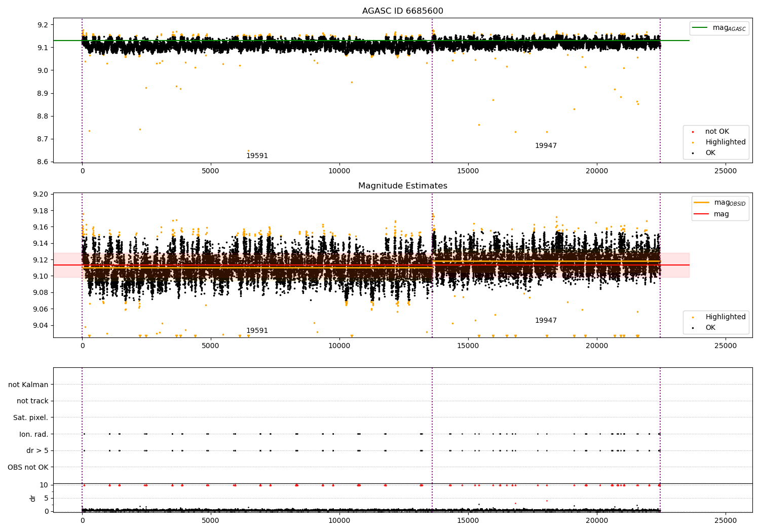Click the 9.12 tick on the middle plot
The image size is (760, 532).
point(41,260)
